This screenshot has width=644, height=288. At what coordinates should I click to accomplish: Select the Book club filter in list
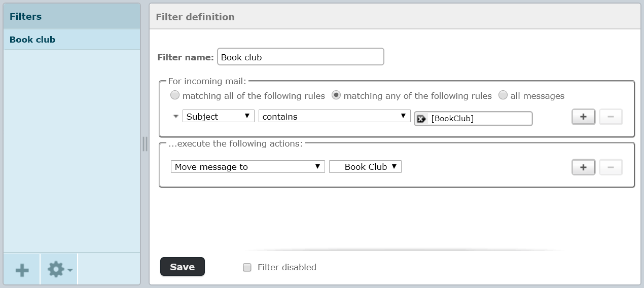point(71,40)
